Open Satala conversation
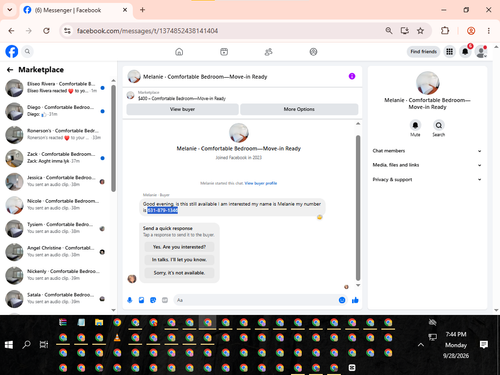The height and width of the screenshot is (375, 500). pyautogui.click(x=56, y=299)
